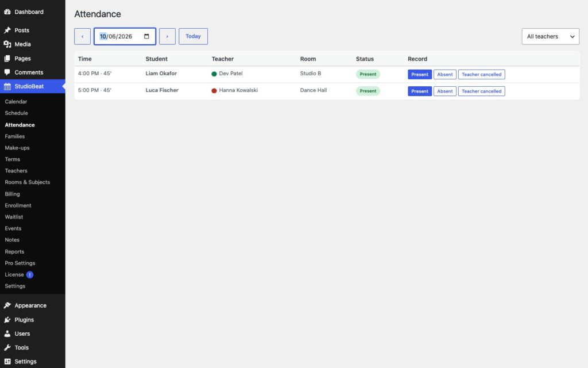Click the Users person icon

(x=7, y=333)
